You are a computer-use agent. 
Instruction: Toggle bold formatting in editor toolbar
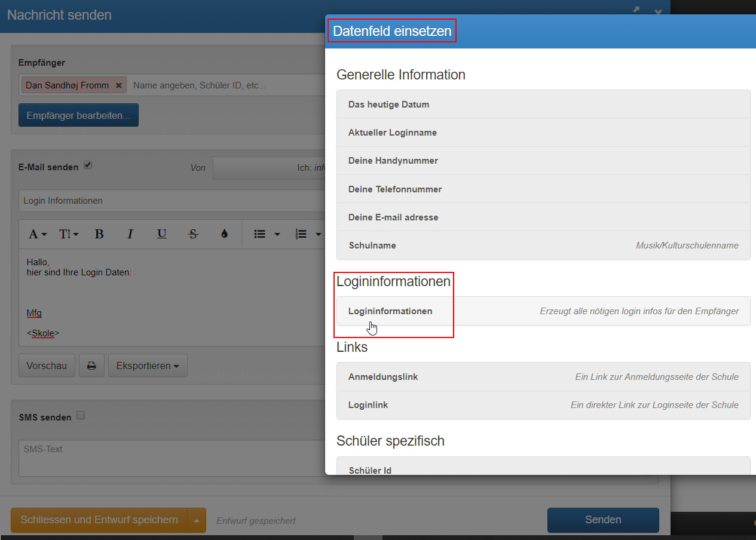[99, 234]
